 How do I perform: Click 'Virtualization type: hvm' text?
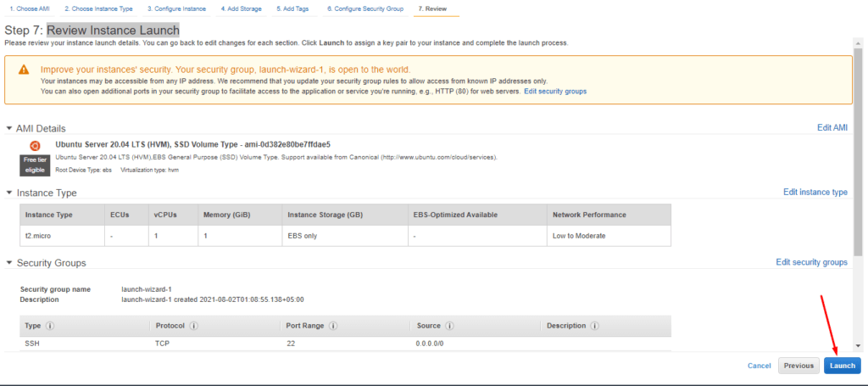[x=149, y=170]
